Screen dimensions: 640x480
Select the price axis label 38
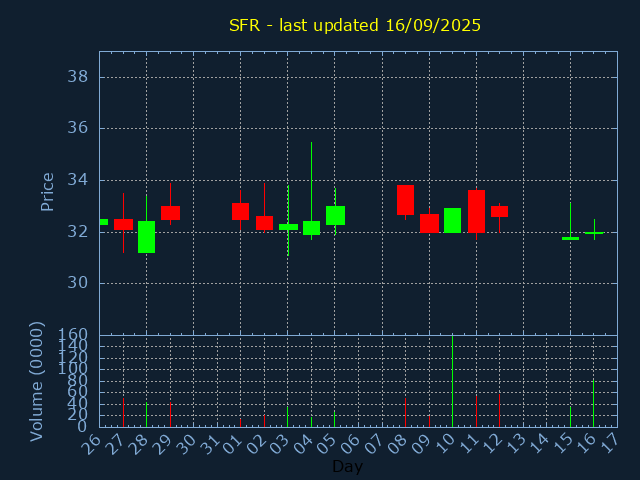click(x=78, y=76)
